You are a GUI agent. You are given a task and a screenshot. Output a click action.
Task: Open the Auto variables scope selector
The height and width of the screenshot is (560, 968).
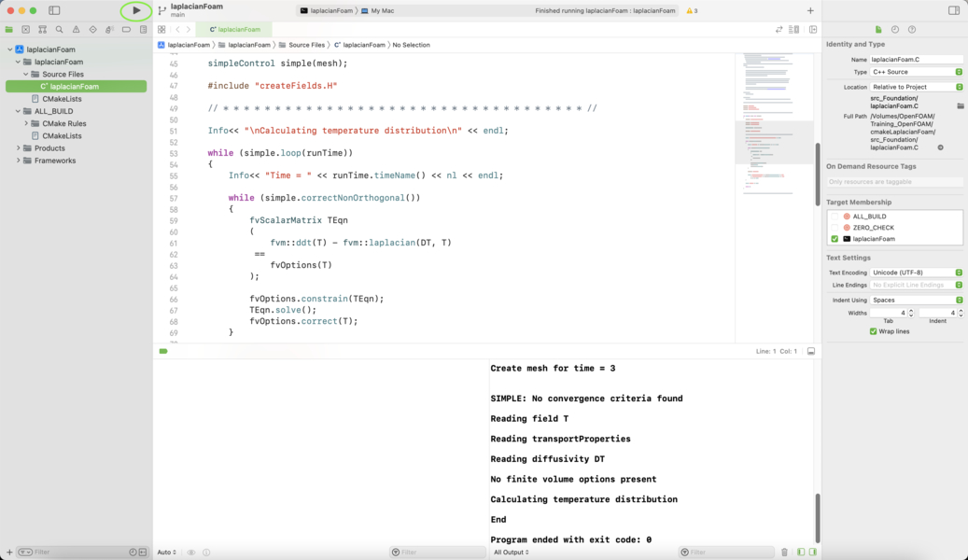167,553
